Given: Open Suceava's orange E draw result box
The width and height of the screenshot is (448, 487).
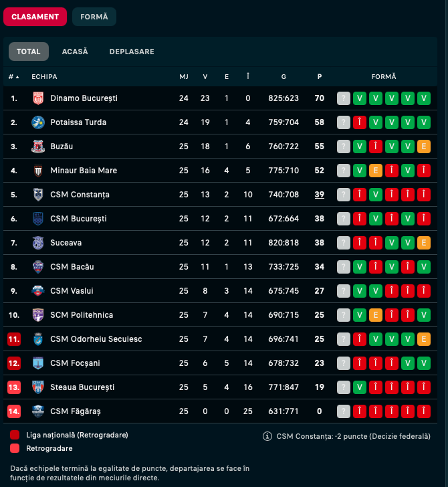Looking at the screenshot, I should 424,243.
